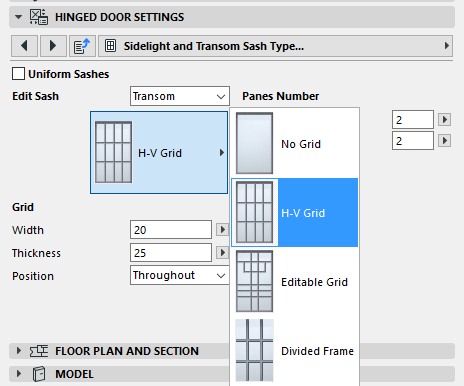Open the Edit Sash Transom dropdown
464x386 pixels.
pyautogui.click(x=180, y=96)
